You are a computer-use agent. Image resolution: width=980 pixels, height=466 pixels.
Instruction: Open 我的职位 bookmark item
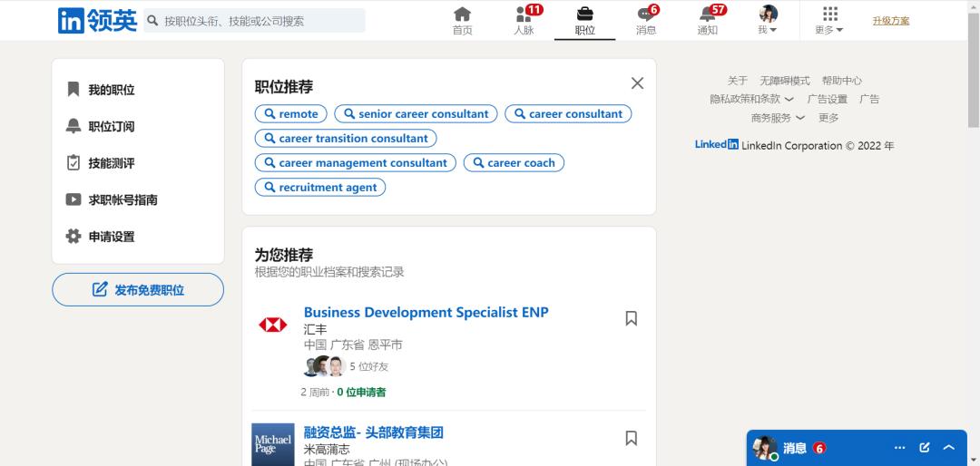101,90
